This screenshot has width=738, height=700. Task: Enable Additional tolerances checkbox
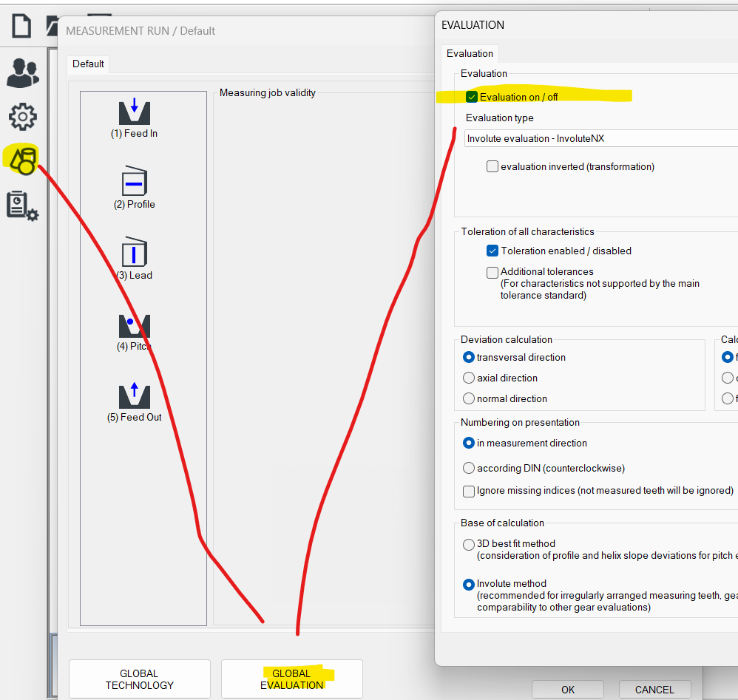492,272
